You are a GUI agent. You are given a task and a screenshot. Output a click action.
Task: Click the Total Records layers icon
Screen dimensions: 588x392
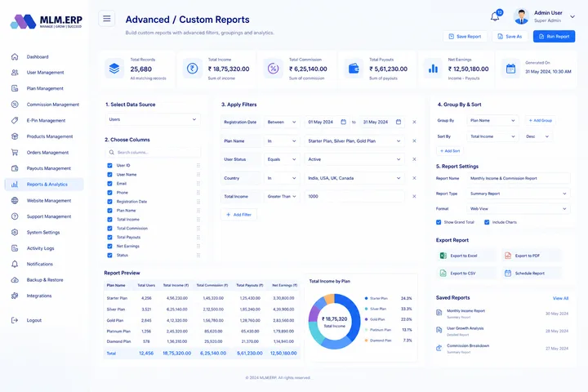click(114, 69)
